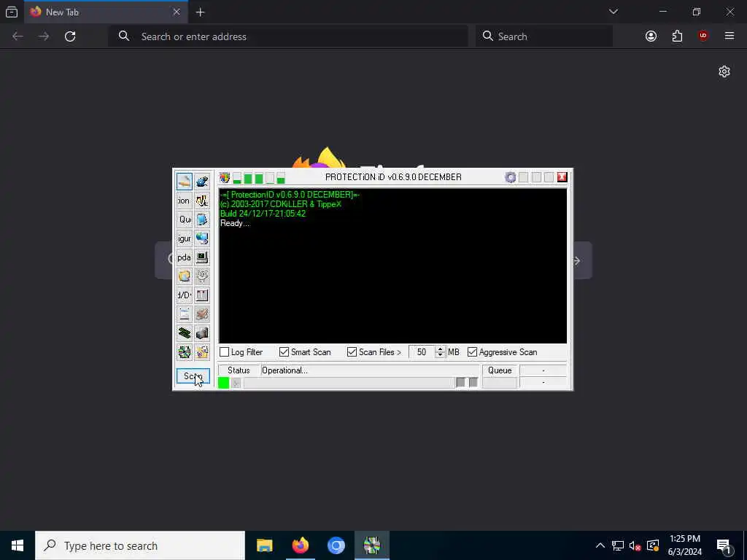The height and width of the screenshot is (560, 747).
Task: Click the shield icon in ProtectionID title bar
Action: [225, 178]
